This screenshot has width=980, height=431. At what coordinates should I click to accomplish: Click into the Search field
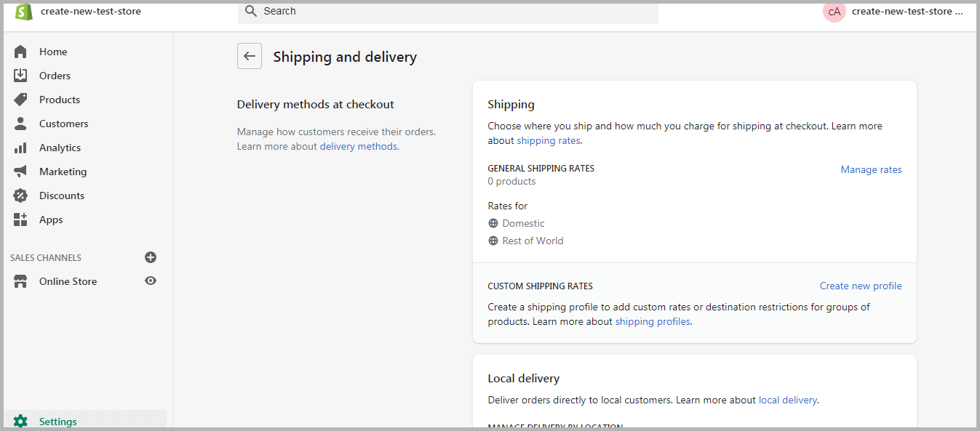click(x=447, y=12)
